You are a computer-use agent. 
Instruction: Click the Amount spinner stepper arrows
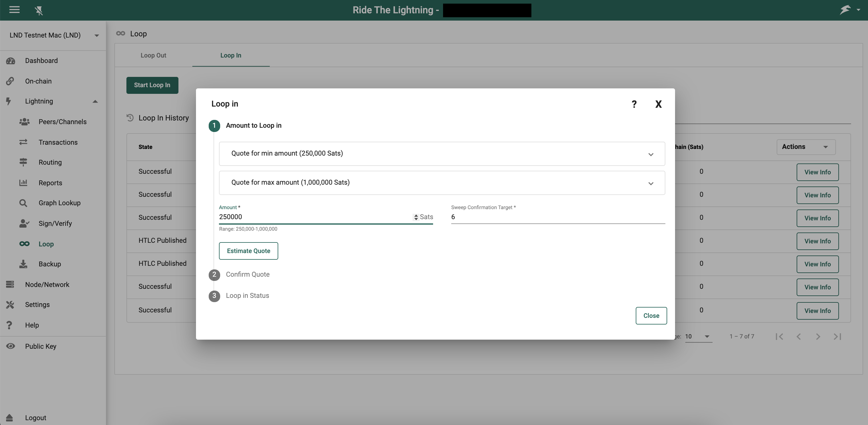tap(416, 217)
